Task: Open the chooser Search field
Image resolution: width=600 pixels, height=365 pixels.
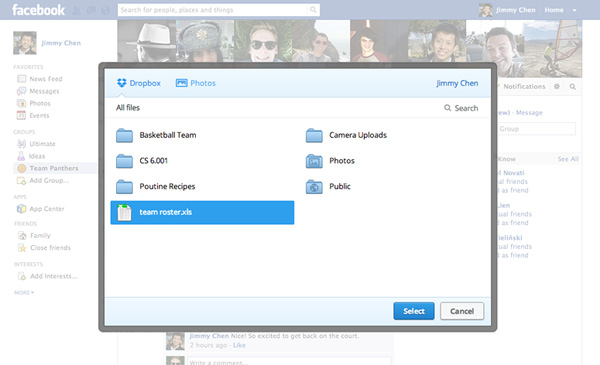Action: point(461,108)
